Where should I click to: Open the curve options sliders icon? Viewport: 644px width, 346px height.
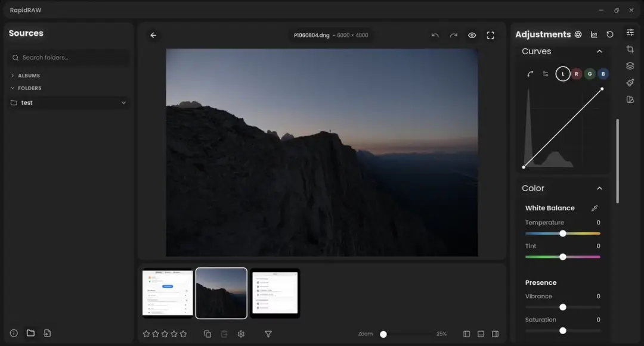(x=546, y=74)
